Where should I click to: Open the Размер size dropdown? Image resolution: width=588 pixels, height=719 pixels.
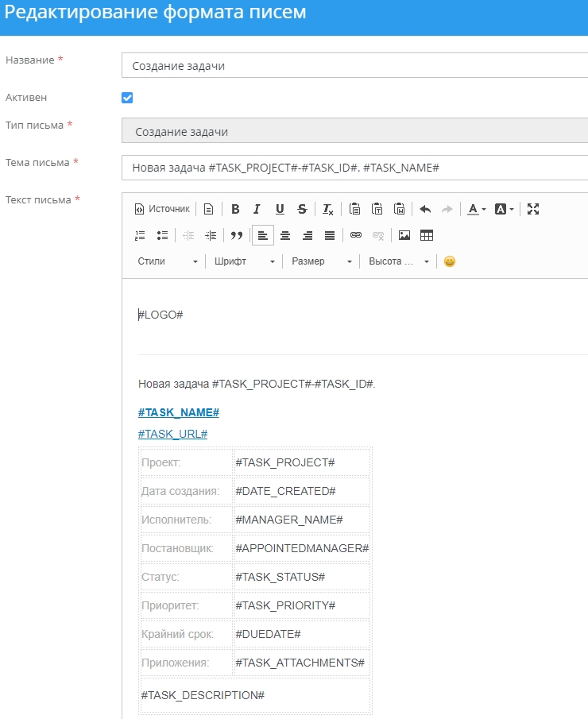322,261
